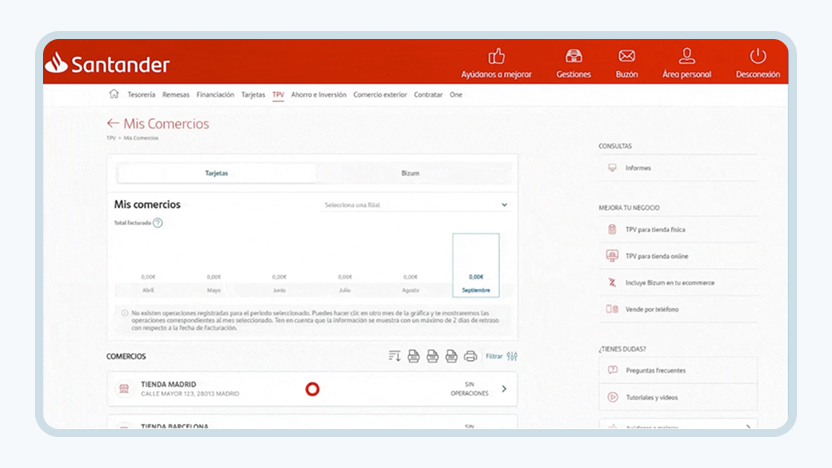Open the Selecciona una filial dropdown
The width and height of the screenshot is (832, 468).
415,205
